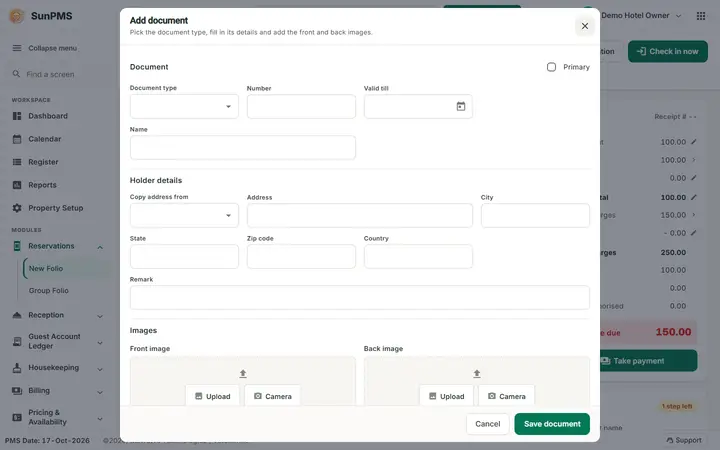This screenshot has width=720, height=450.
Task: Open Reports from the sidebar
Action: tap(42, 185)
